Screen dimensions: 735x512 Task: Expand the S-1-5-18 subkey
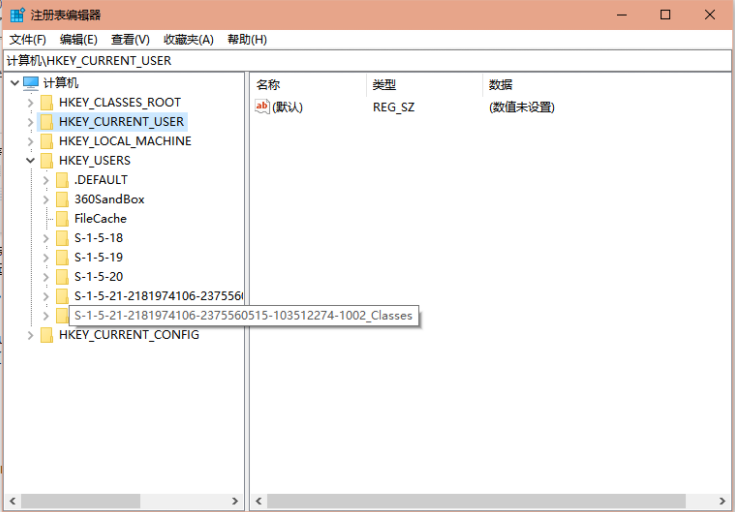46,238
